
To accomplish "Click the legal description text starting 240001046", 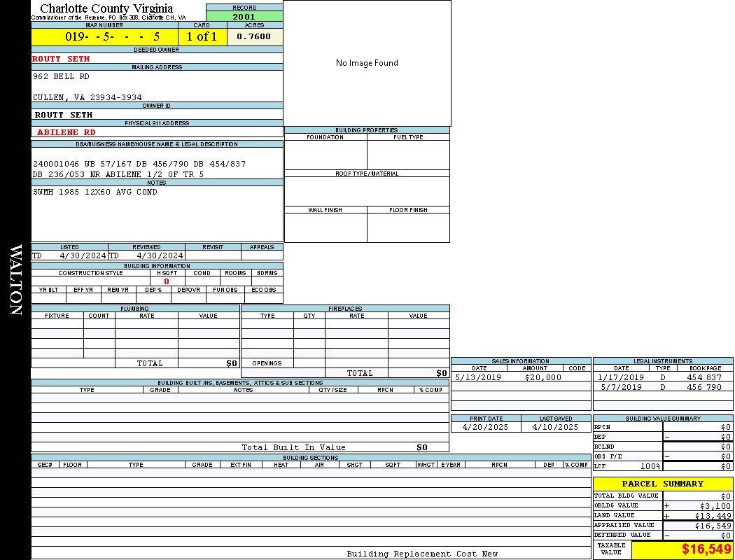I will pos(139,164).
